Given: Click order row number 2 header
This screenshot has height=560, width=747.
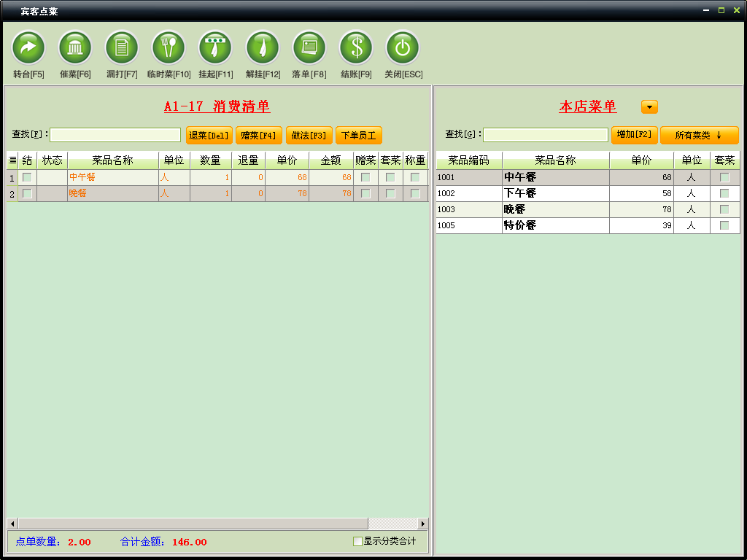Looking at the screenshot, I should click(x=12, y=194).
